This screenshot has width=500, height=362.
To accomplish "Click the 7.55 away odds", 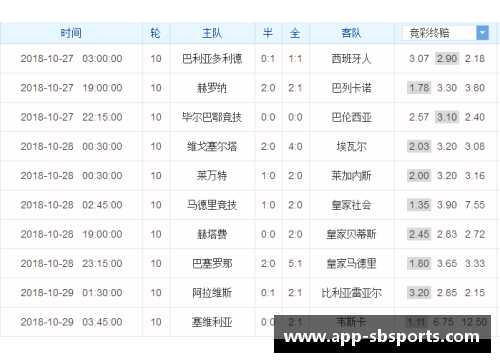I will click(x=475, y=205).
